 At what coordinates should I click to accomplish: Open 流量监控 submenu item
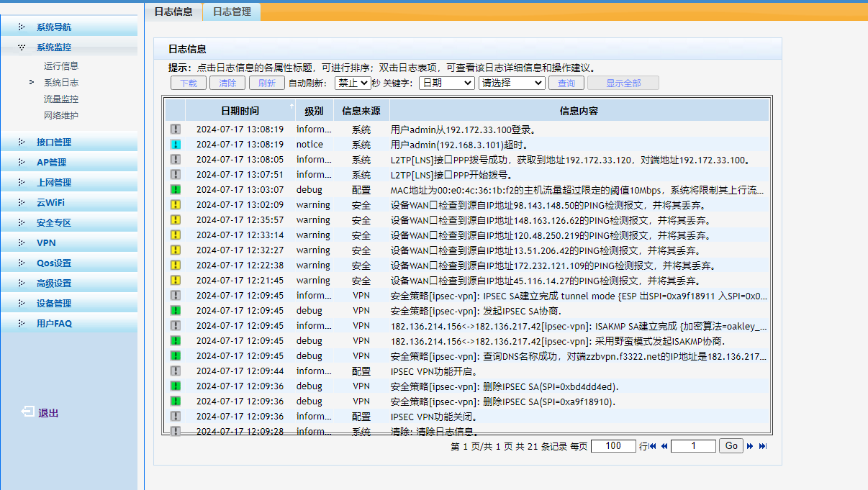[61, 99]
